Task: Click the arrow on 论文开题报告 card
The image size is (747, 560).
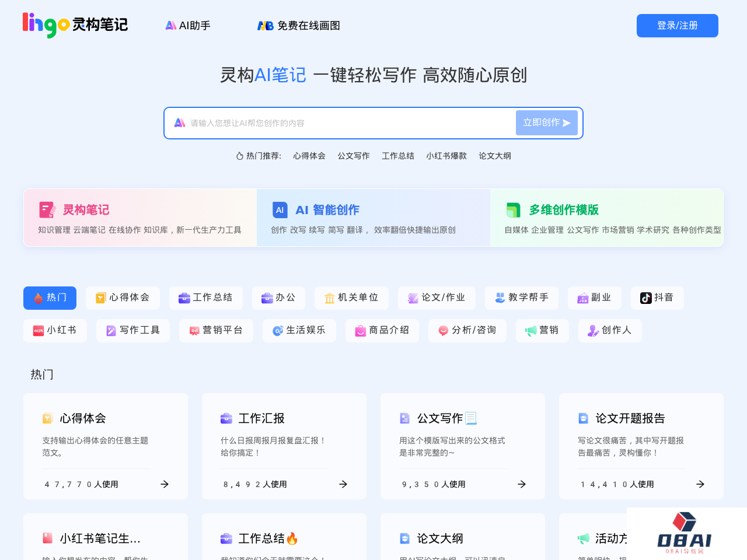Action: pos(700,484)
